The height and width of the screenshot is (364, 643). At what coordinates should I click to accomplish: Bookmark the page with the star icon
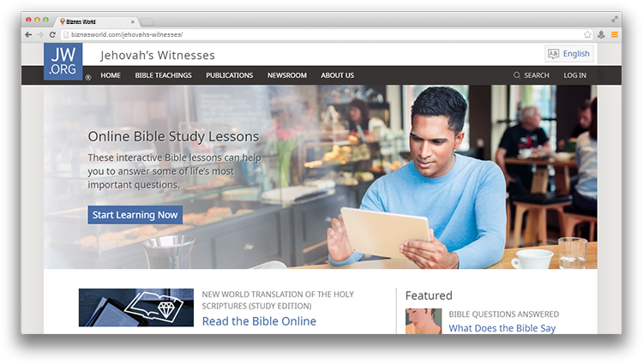587,34
